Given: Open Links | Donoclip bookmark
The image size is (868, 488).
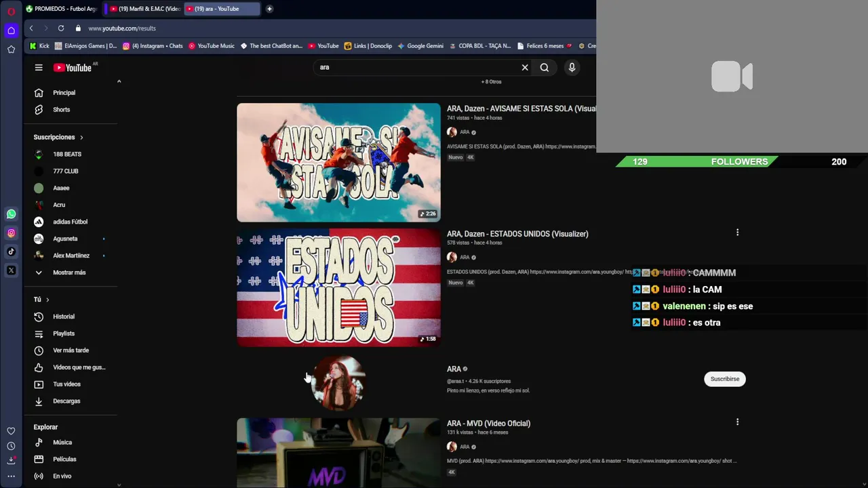Looking at the screenshot, I should pyautogui.click(x=368, y=46).
